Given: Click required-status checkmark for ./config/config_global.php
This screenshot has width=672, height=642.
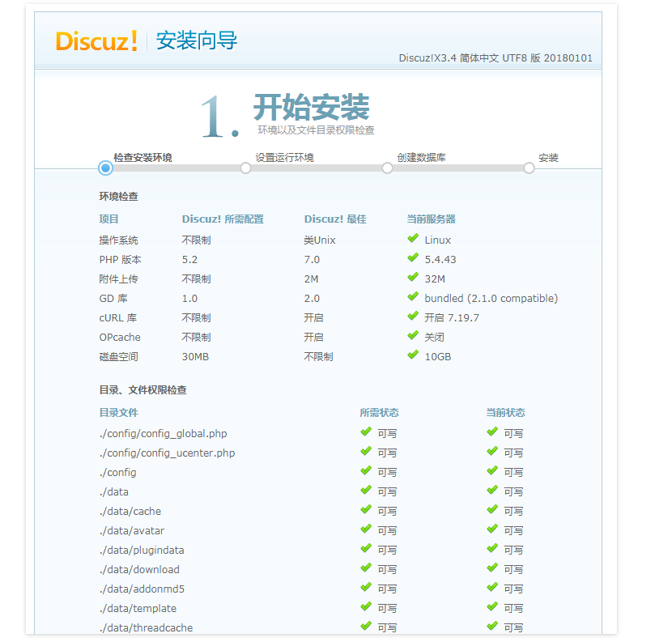Looking at the screenshot, I should 366,432.
